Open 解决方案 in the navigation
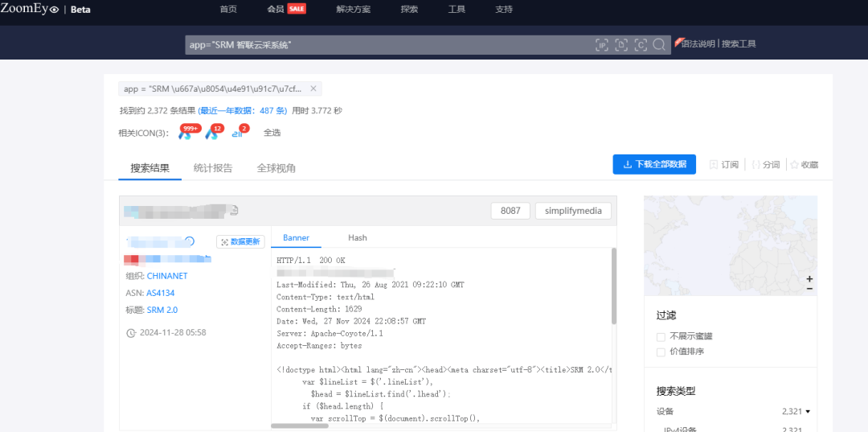This screenshot has width=868, height=432. tap(353, 10)
